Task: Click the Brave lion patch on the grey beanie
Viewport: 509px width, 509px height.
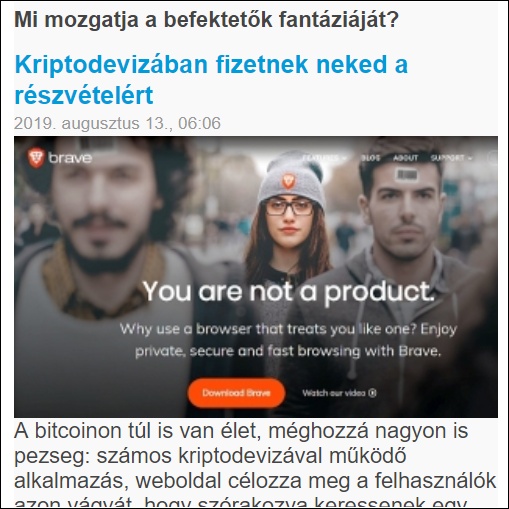Action: 288,181
